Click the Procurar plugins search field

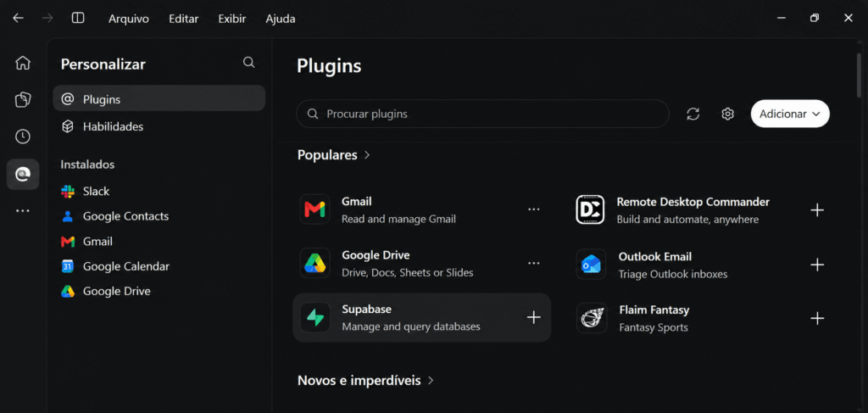(482, 114)
